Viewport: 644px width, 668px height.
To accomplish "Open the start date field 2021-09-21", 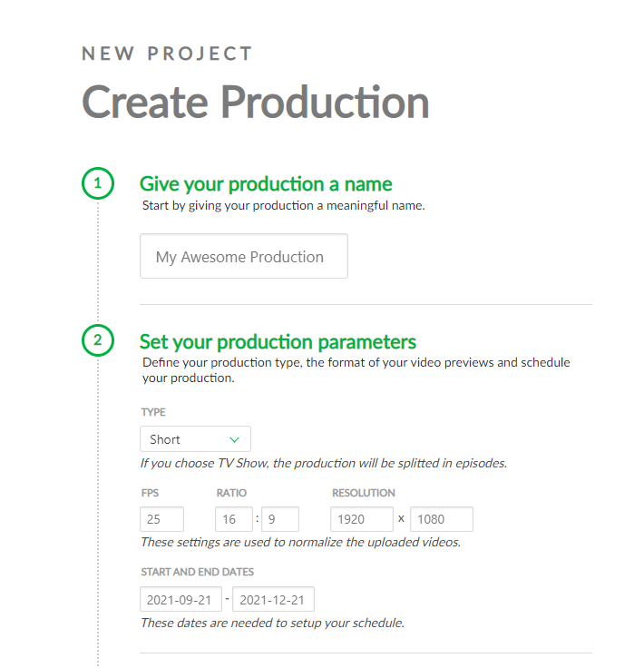I will click(x=181, y=599).
